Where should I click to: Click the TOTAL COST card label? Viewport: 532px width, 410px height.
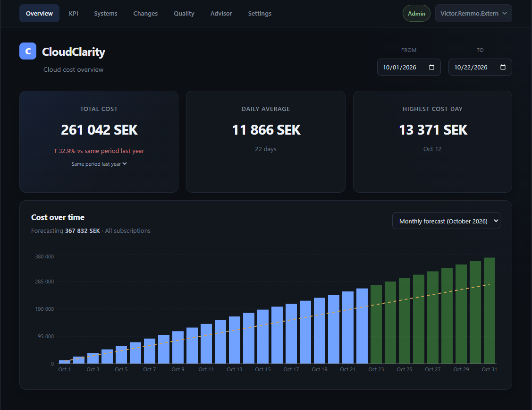click(x=99, y=109)
